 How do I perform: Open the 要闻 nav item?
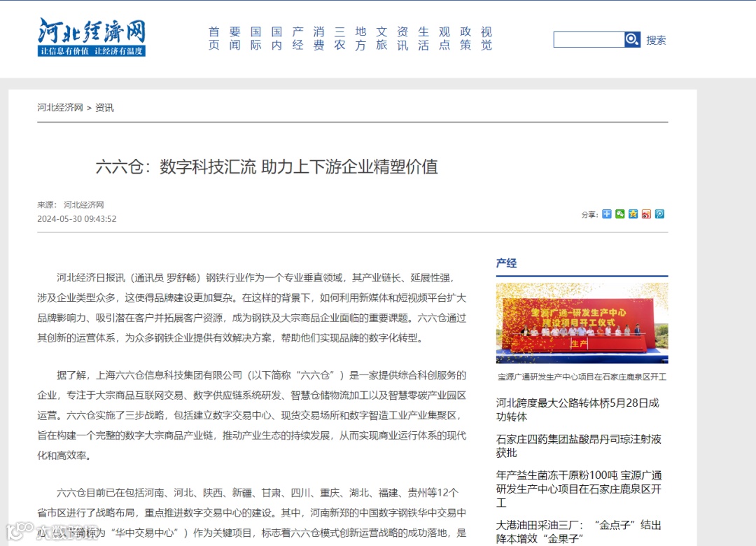pyautogui.click(x=234, y=38)
